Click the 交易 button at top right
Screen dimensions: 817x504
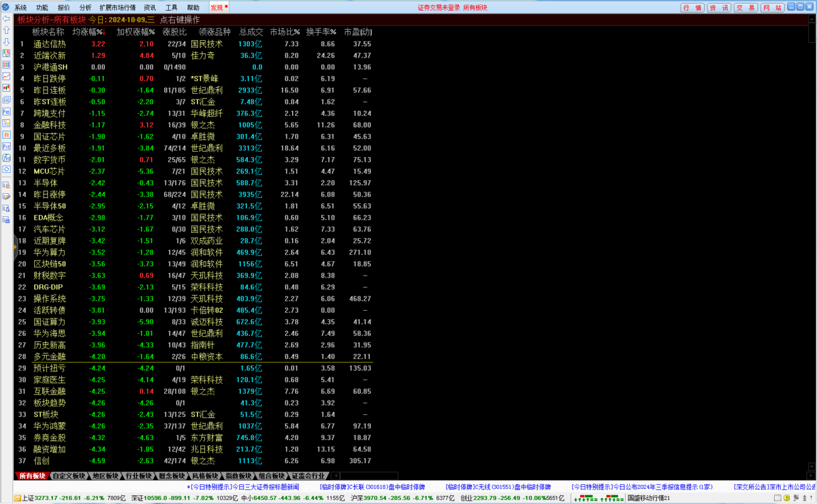click(746, 7)
